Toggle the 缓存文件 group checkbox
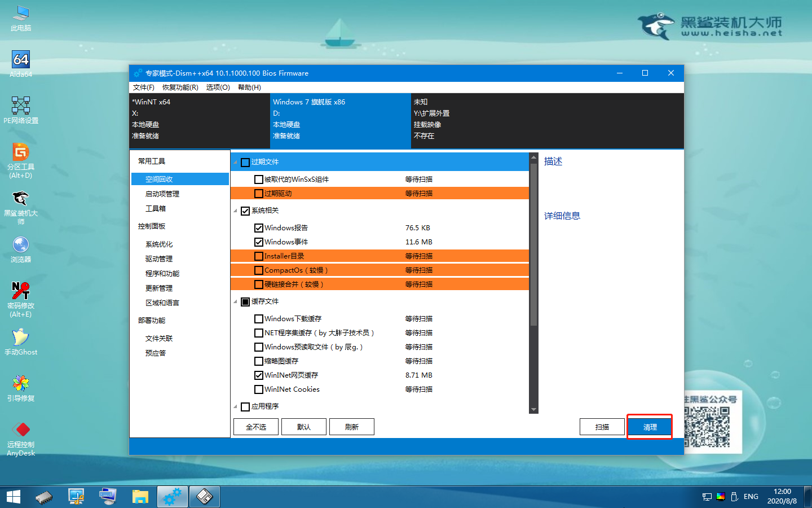812x508 pixels. coord(245,302)
